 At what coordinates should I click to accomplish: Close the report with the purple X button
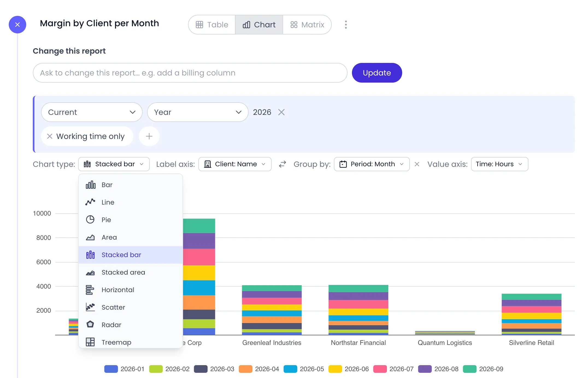pos(17,25)
